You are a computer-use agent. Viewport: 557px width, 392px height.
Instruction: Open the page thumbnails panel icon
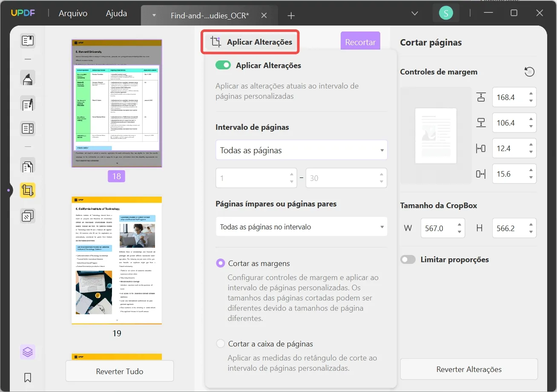pyautogui.click(x=27, y=352)
